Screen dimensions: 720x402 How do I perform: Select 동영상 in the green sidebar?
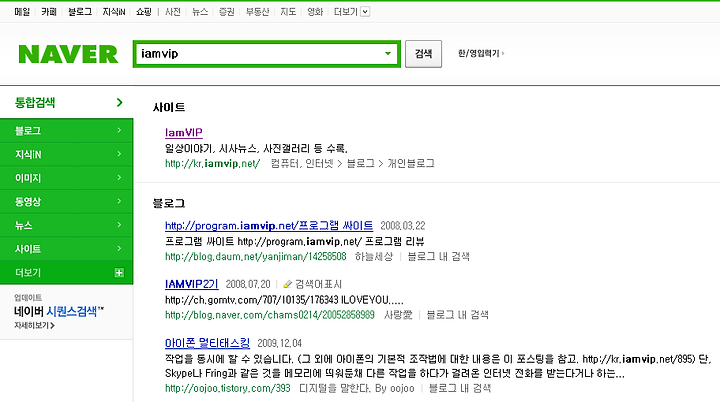pos(67,201)
